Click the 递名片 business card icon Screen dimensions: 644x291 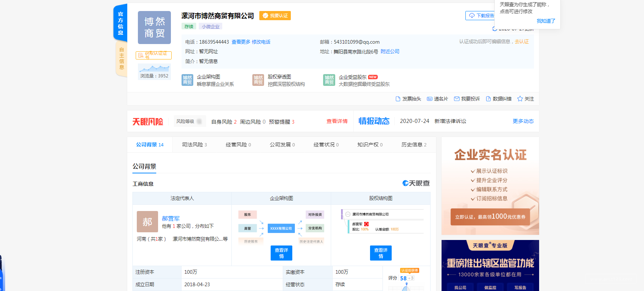click(x=429, y=99)
